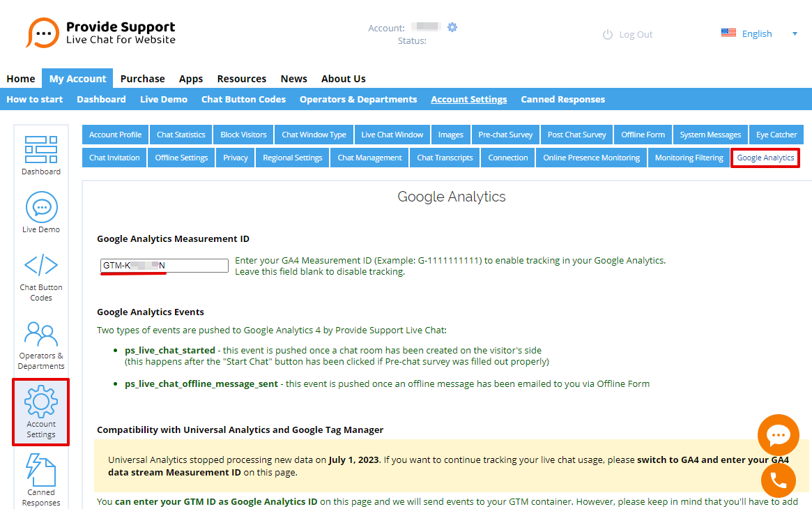
Task: Open the floating chat bubble widget
Action: point(778,434)
